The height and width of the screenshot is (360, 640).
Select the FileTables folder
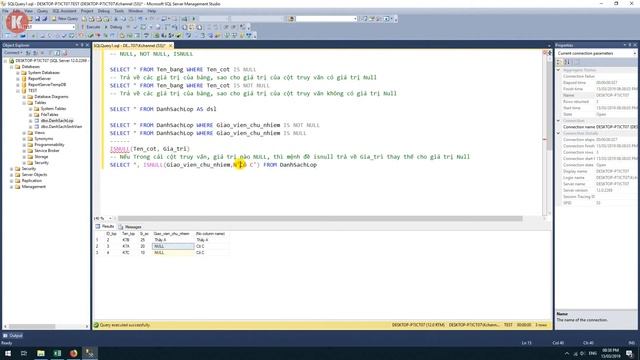coord(49,115)
